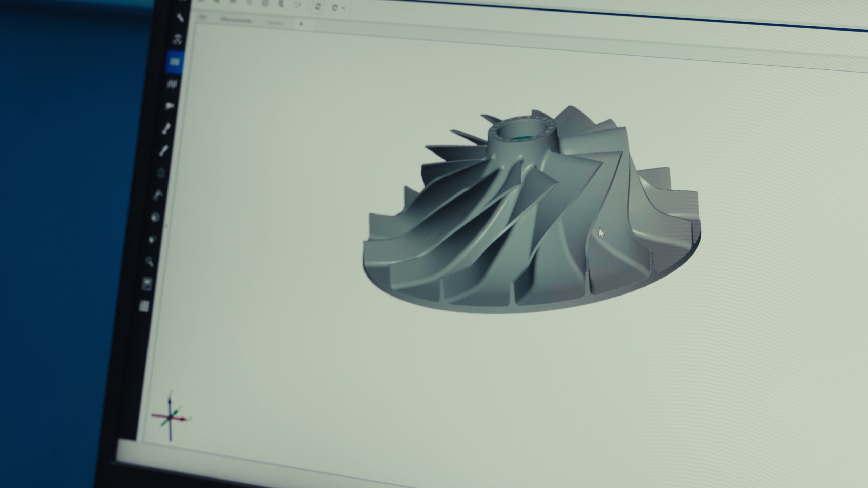Click the three-blade fan icon in the sidebar
868x488 pixels.
pos(177,40)
